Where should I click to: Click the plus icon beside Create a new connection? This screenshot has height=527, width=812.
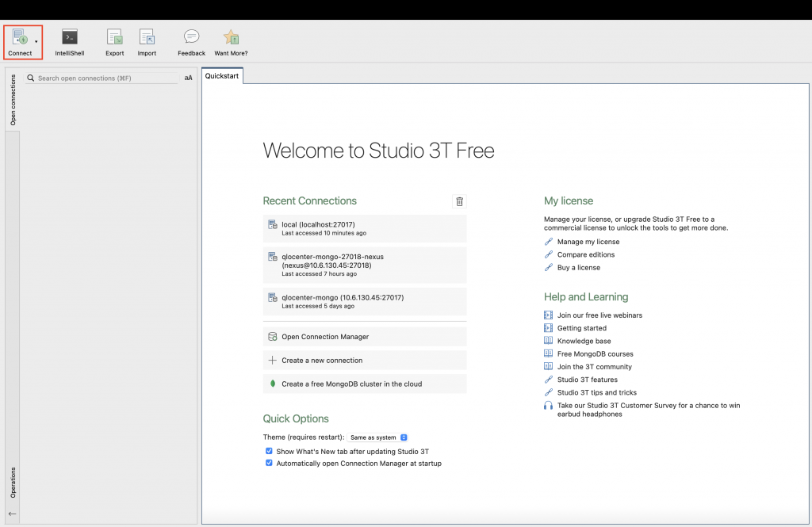pyautogui.click(x=273, y=361)
